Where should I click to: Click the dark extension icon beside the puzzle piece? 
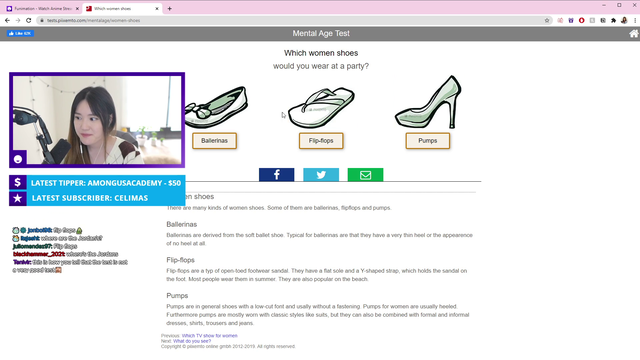[603, 20]
